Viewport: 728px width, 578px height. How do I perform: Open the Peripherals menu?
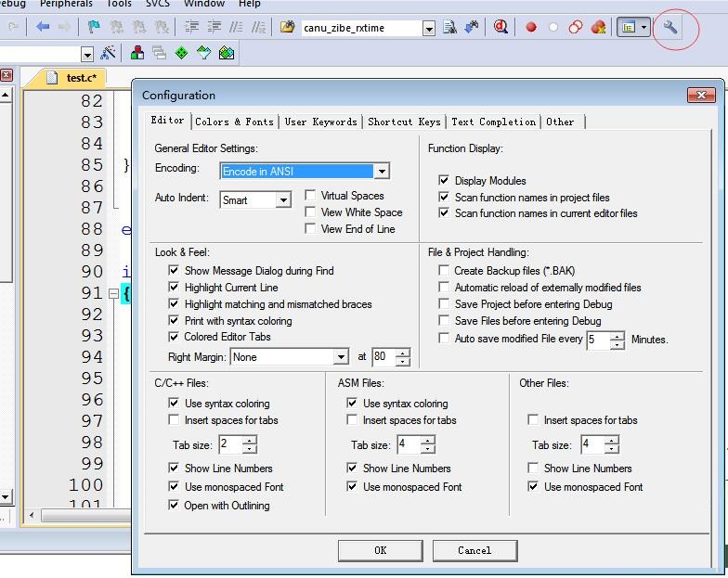(67, 4)
